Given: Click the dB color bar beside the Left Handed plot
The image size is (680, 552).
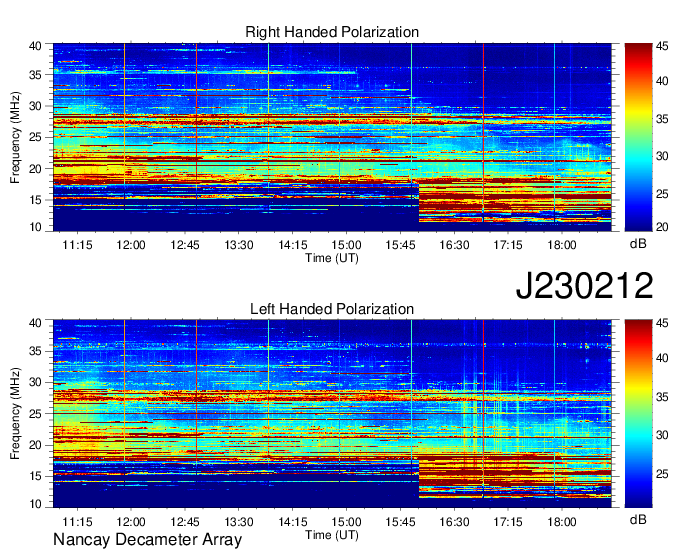Looking at the screenshot, I should [x=638, y=414].
